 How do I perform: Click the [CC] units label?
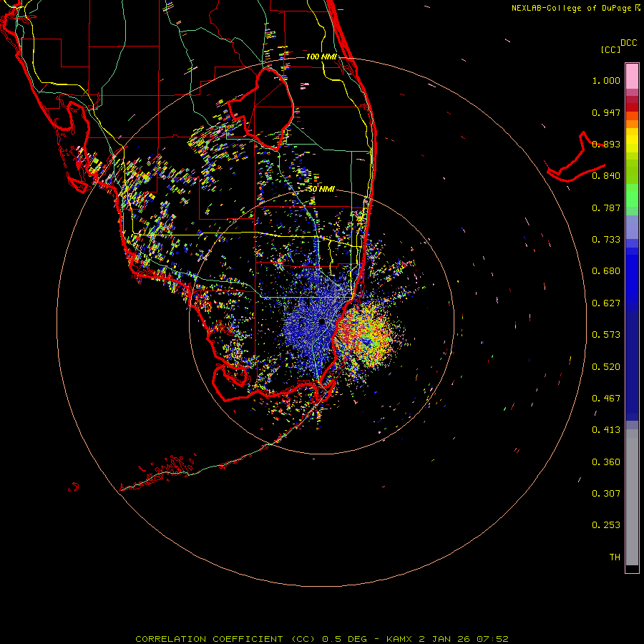pos(611,49)
